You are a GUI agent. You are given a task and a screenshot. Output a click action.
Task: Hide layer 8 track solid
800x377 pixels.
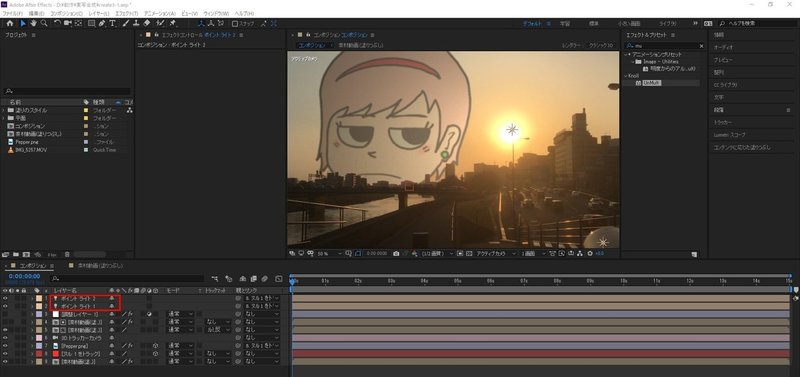[5, 354]
